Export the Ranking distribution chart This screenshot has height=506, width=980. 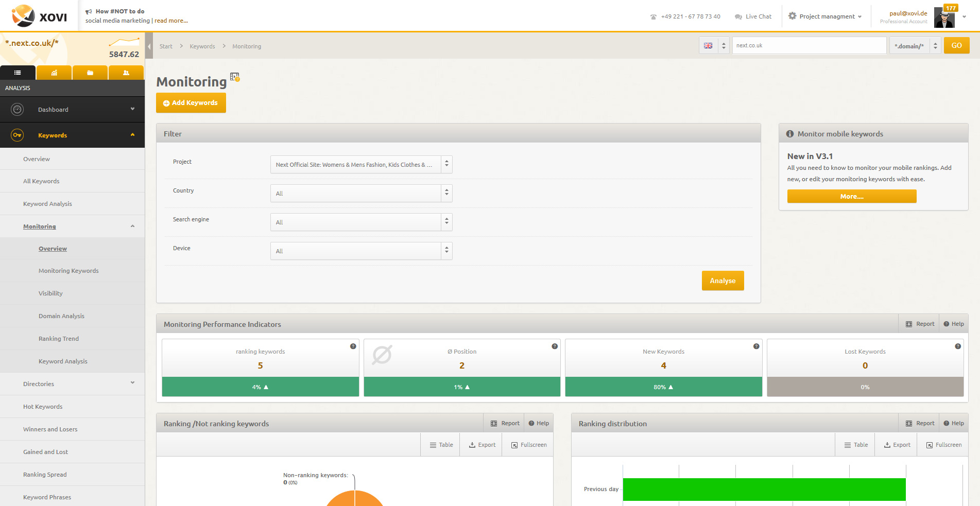[x=897, y=445]
